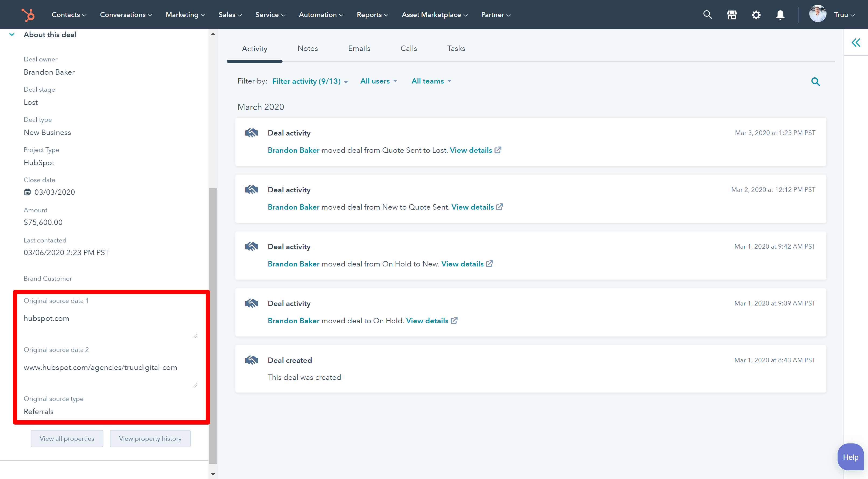The image size is (868, 479).
Task: Click View all properties button
Action: 67,439
